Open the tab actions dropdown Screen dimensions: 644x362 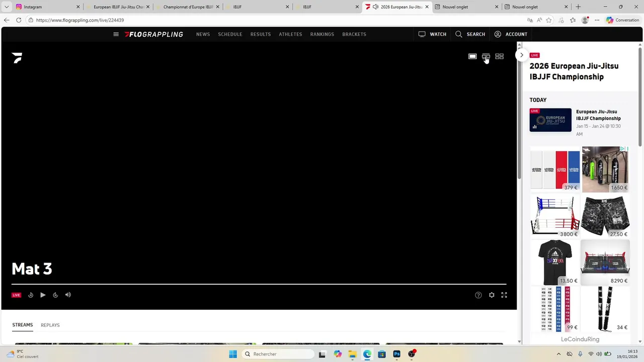7,7
